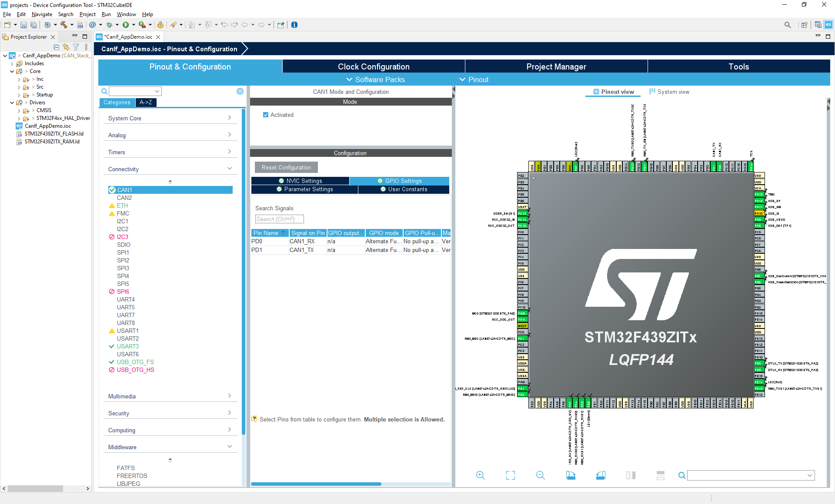Screen dimensions: 835x504
Task: Expand the Security category
Action: [x=170, y=413]
